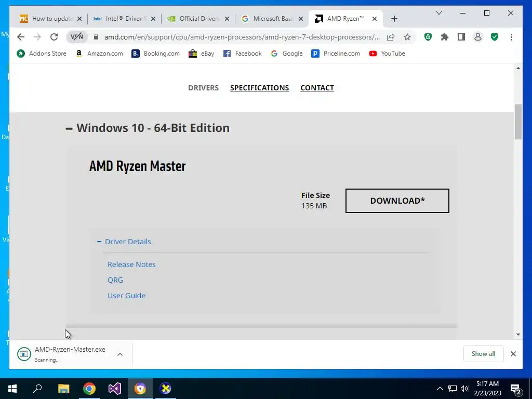Open the network tray icon
The image size is (532, 399).
click(453, 389)
